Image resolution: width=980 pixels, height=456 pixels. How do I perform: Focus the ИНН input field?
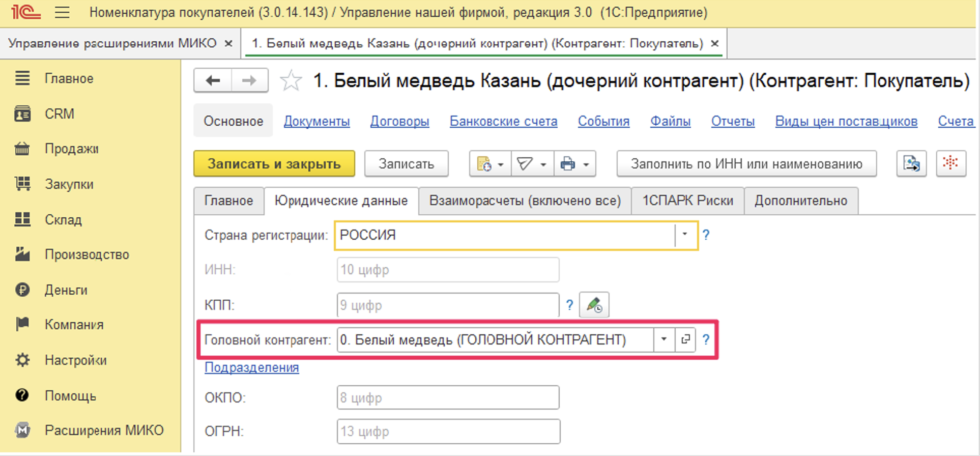coord(448,270)
